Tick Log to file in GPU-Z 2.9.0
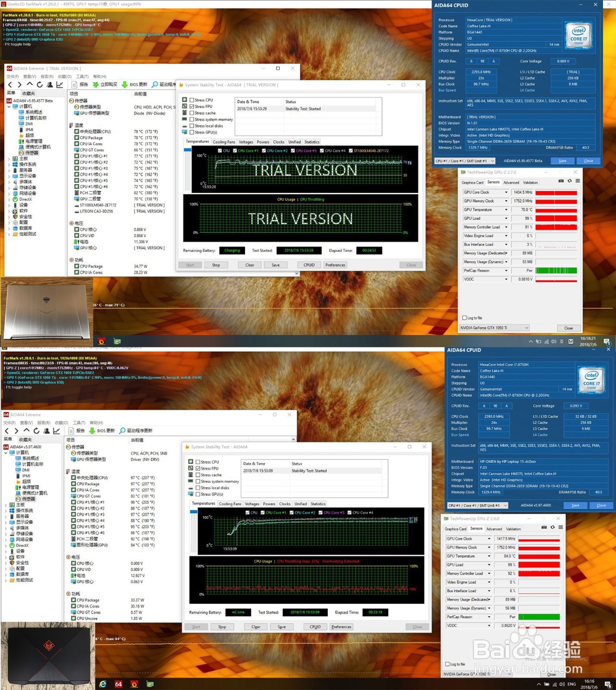This screenshot has width=616, height=690. [x=447, y=664]
